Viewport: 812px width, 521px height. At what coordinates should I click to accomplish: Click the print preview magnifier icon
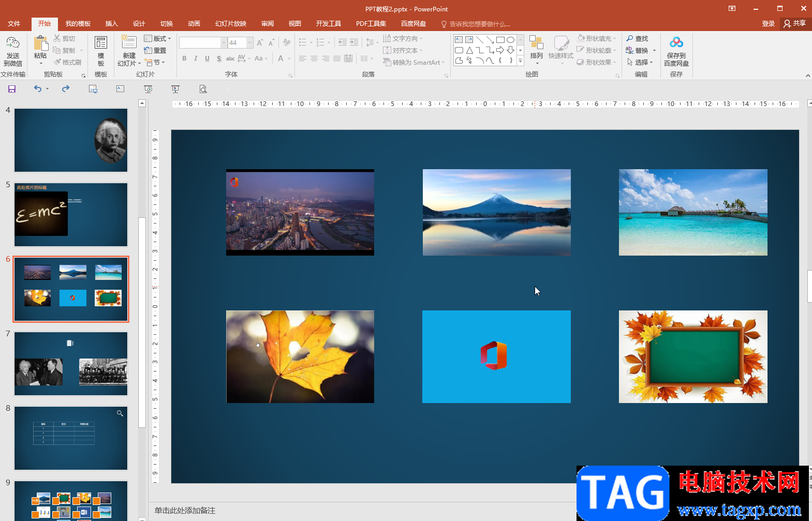203,89
